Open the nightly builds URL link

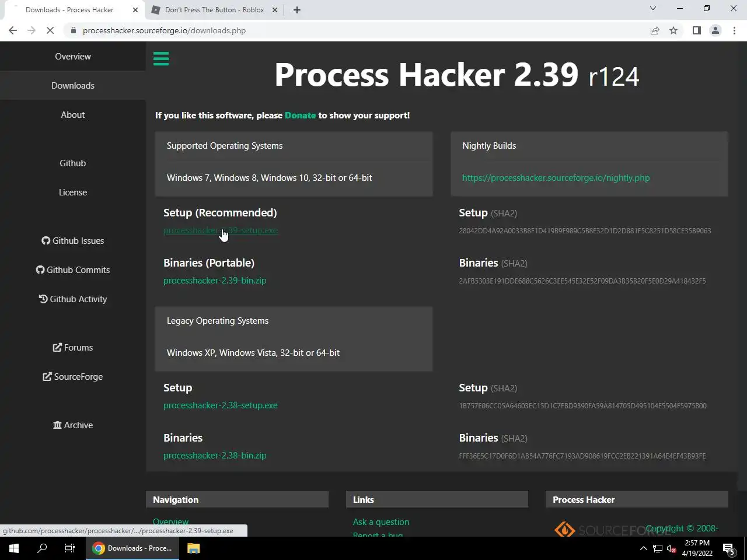556,178
